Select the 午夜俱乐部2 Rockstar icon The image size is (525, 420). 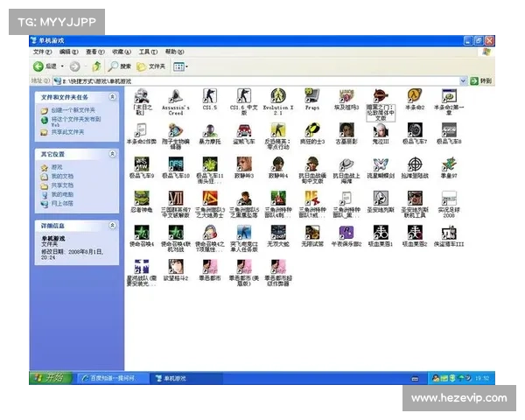click(x=346, y=233)
